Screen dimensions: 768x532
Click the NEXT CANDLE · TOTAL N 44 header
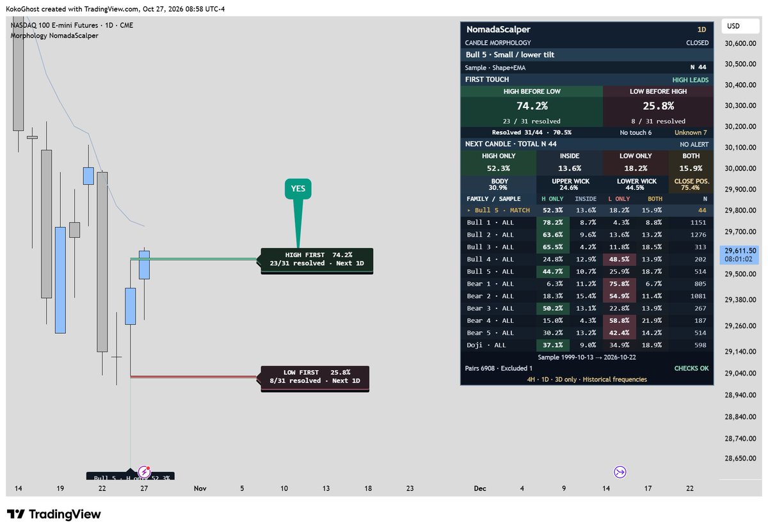pyautogui.click(x=511, y=144)
